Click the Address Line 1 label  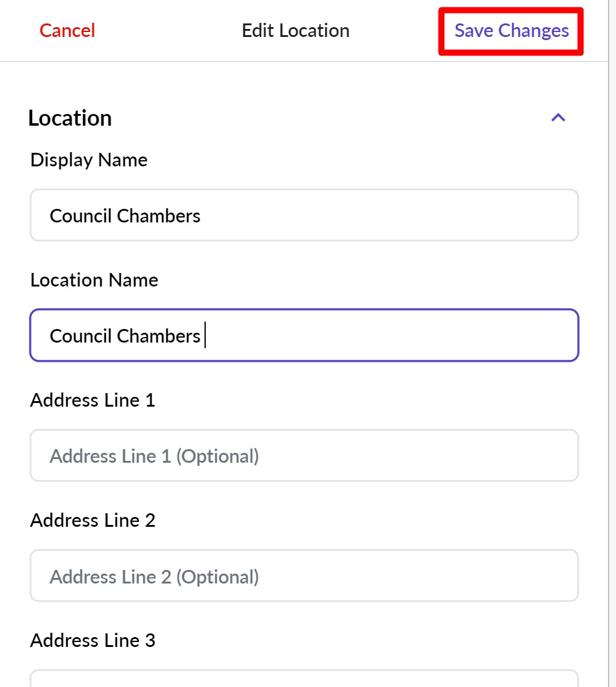coord(92,400)
